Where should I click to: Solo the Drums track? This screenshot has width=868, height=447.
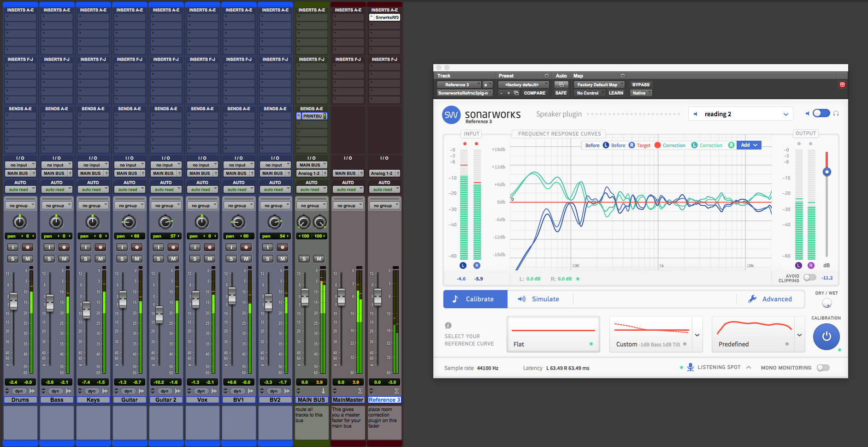13,259
